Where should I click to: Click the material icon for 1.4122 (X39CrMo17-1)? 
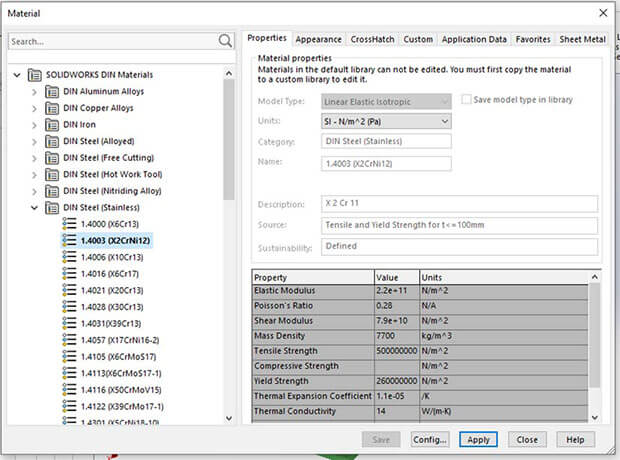pos(69,407)
